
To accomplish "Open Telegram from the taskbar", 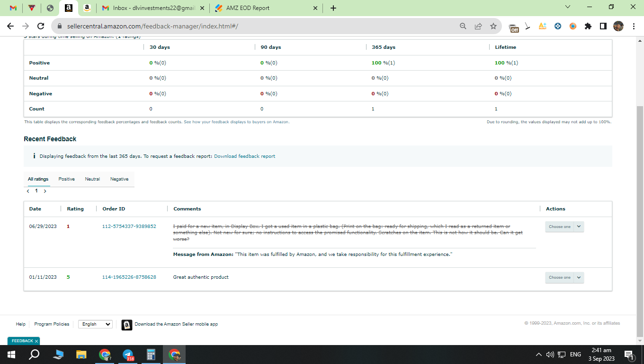I will point(128,355).
